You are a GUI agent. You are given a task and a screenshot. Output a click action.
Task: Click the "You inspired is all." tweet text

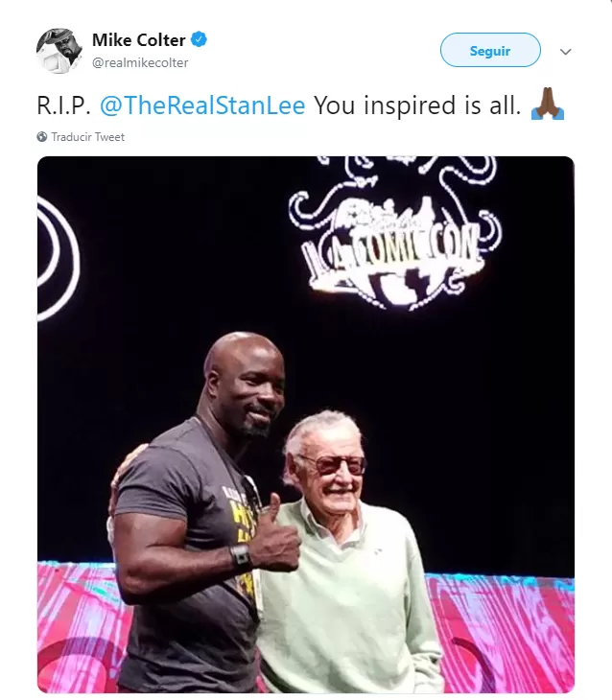[x=417, y=105]
